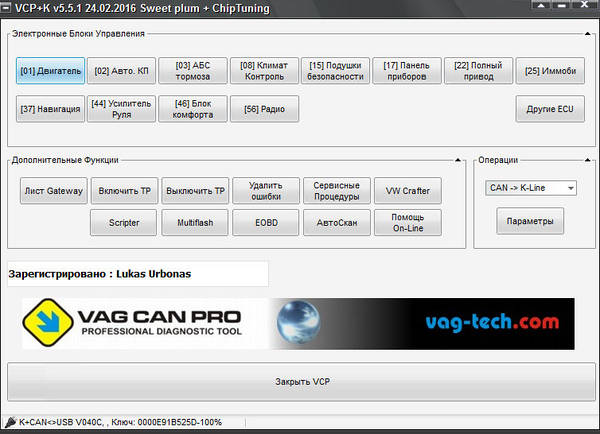
Task: Open [15] Подушки безопасности airbag unit
Action: click(336, 71)
